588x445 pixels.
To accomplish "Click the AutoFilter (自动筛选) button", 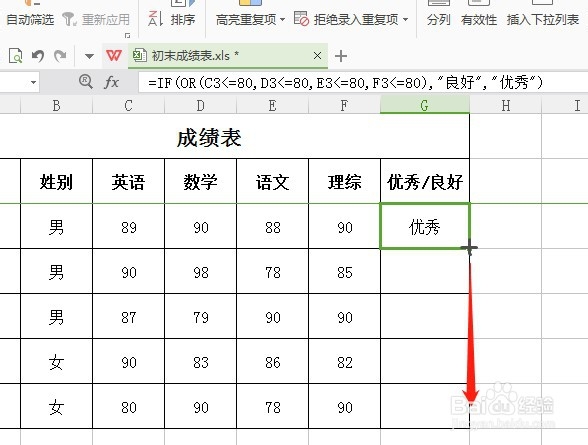I will [x=30, y=19].
